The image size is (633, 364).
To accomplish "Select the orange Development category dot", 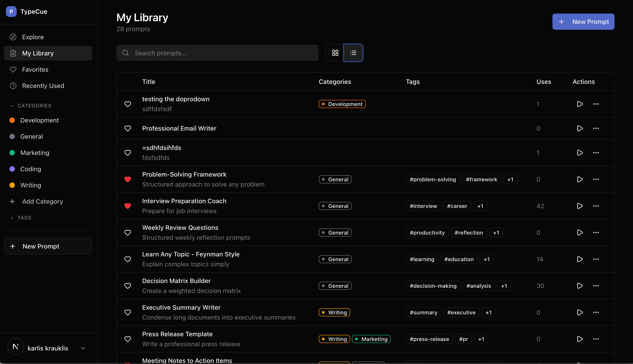I will coord(12,120).
